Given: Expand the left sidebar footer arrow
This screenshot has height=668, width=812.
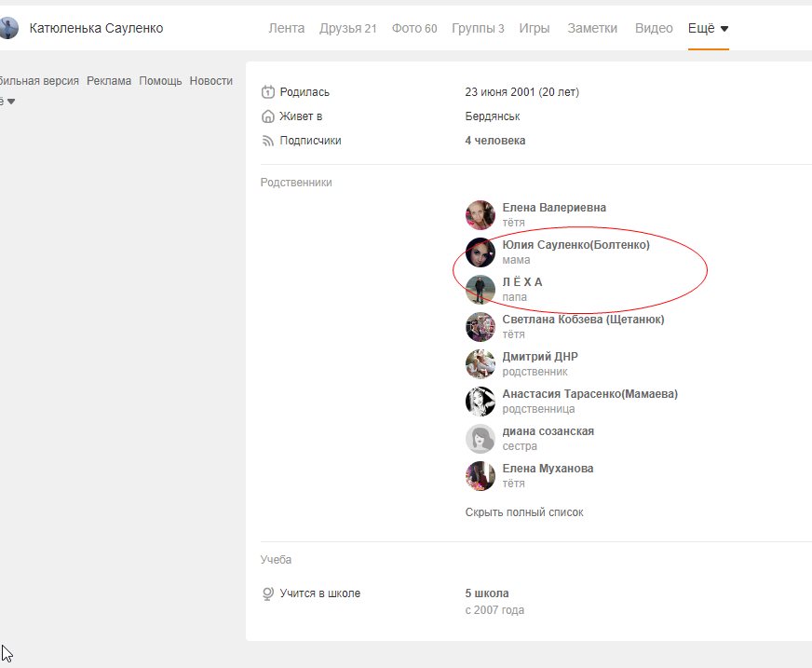Looking at the screenshot, I should coord(11,101).
